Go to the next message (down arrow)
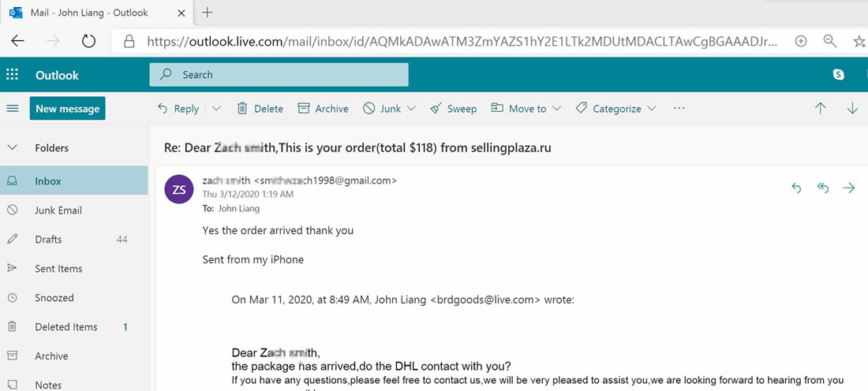This screenshot has height=391, width=868. tap(852, 109)
